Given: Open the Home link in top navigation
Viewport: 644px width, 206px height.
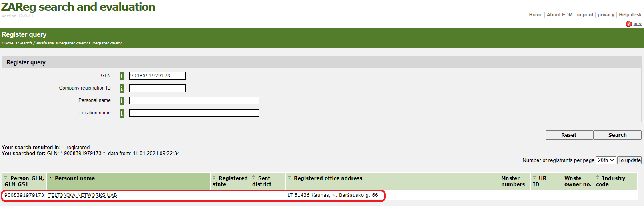Looking at the screenshot, I should (536, 15).
